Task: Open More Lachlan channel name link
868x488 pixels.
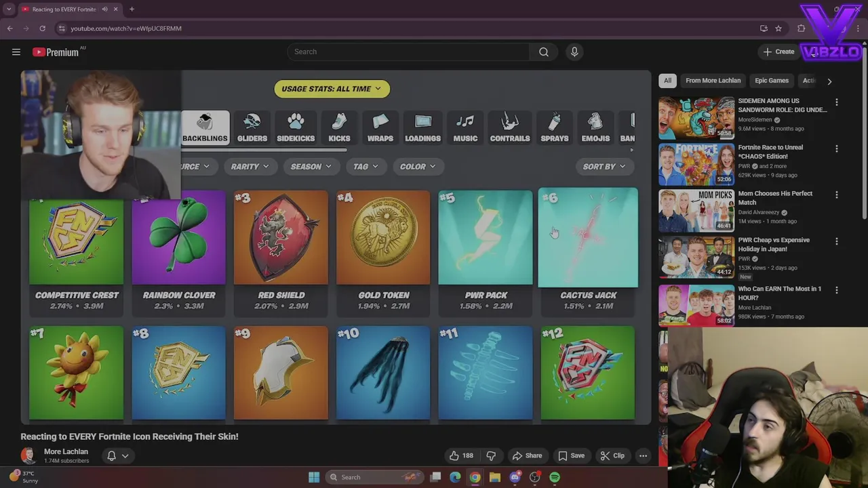Action: (66, 451)
